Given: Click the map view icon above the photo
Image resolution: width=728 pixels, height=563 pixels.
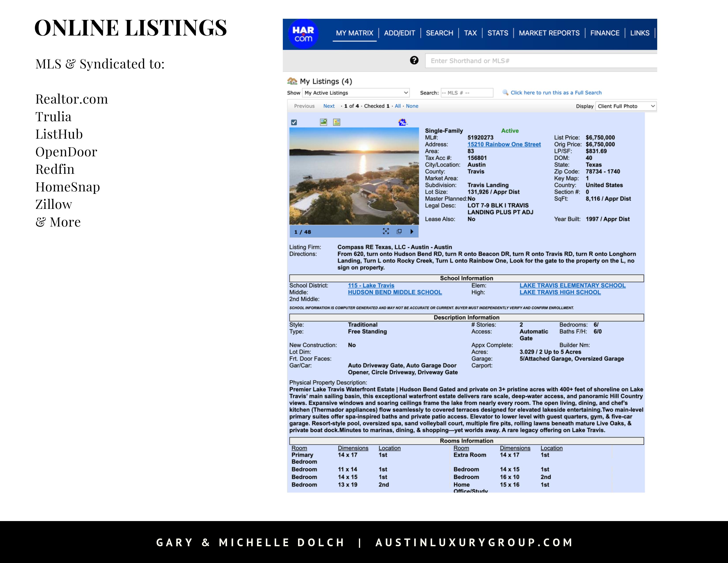Looking at the screenshot, I should 337,122.
